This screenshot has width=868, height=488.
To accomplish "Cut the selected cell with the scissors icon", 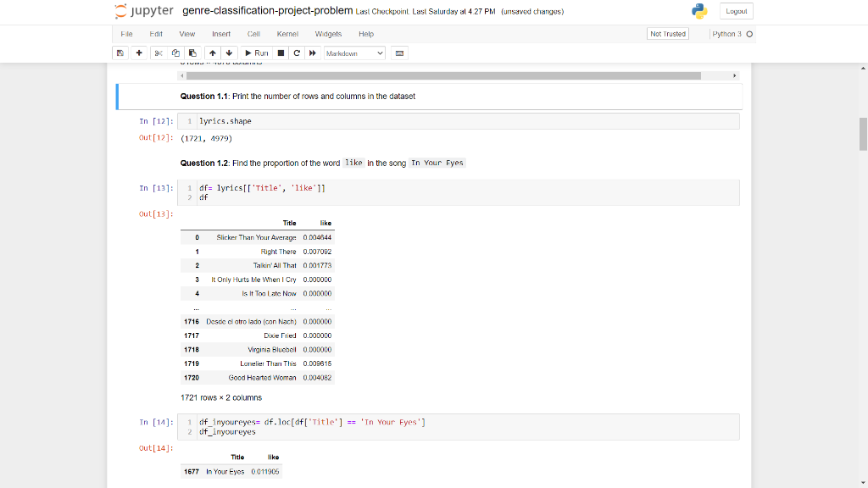I will click(158, 53).
